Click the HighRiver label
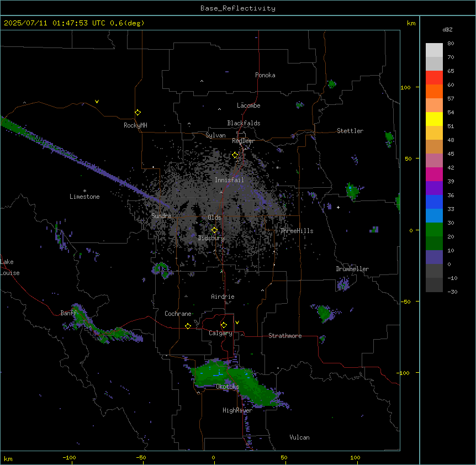 [x=237, y=410]
